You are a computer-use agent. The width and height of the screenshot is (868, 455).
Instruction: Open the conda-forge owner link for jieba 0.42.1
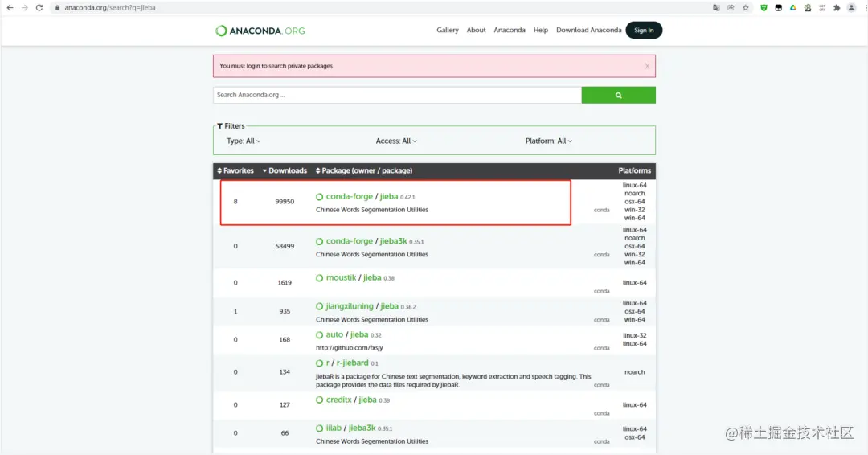click(350, 196)
